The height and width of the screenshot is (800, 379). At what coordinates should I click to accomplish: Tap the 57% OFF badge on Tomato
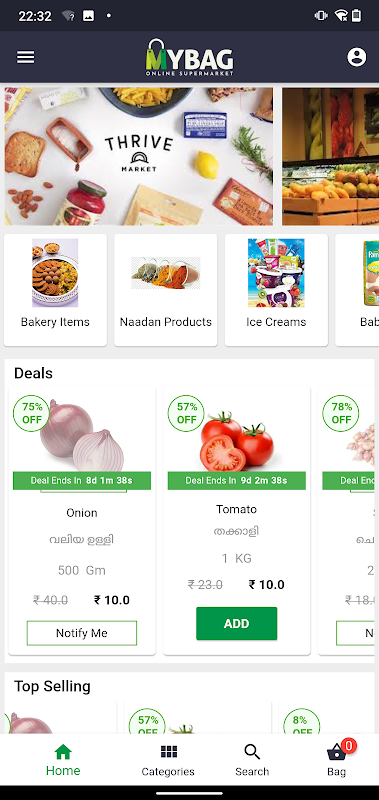186,413
